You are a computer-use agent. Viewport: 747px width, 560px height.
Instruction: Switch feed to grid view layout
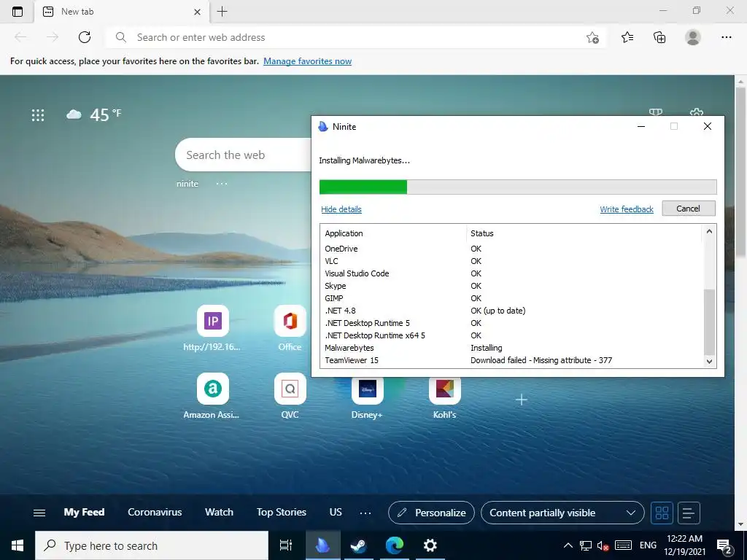click(662, 513)
